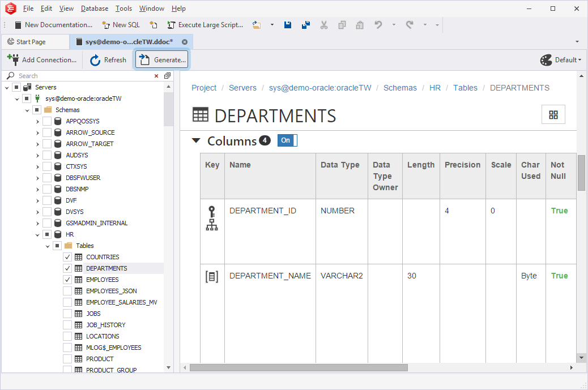588x390 pixels.
Task: Click the Refresh button
Action: click(x=108, y=60)
